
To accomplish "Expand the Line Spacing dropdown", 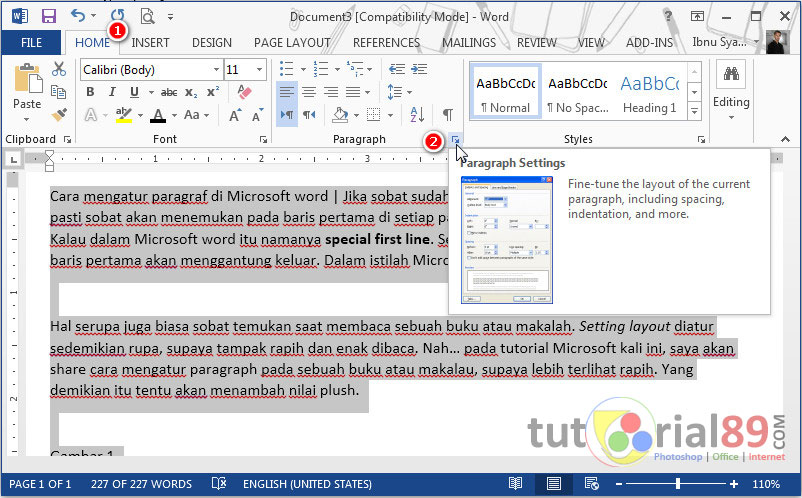I will point(410,93).
